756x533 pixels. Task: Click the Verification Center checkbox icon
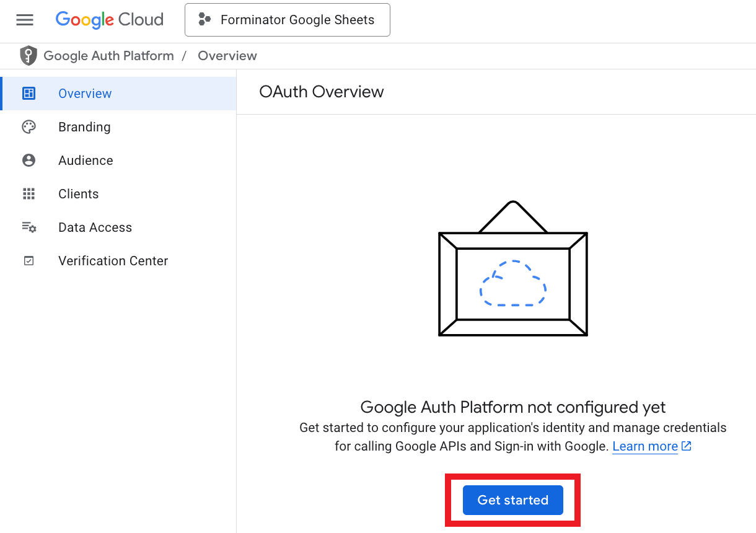click(x=29, y=261)
